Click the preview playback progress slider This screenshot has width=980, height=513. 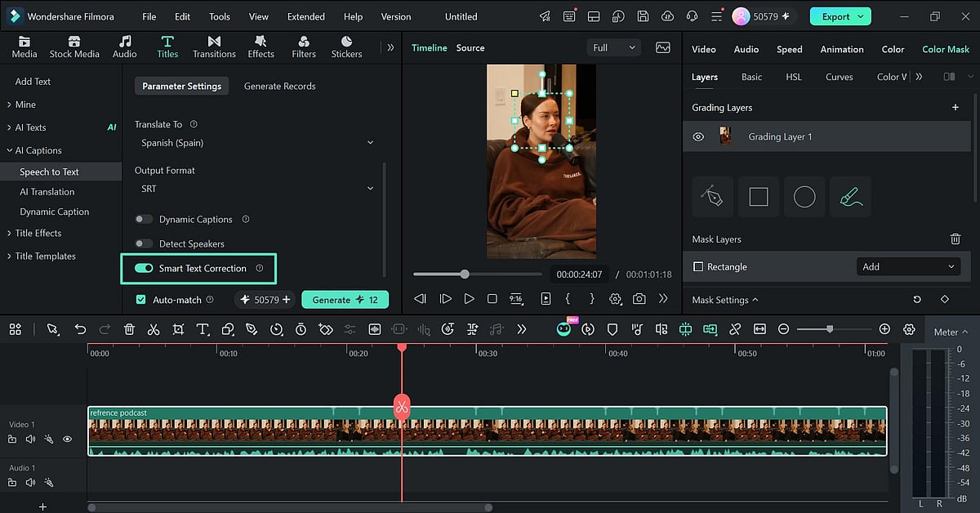coord(477,274)
